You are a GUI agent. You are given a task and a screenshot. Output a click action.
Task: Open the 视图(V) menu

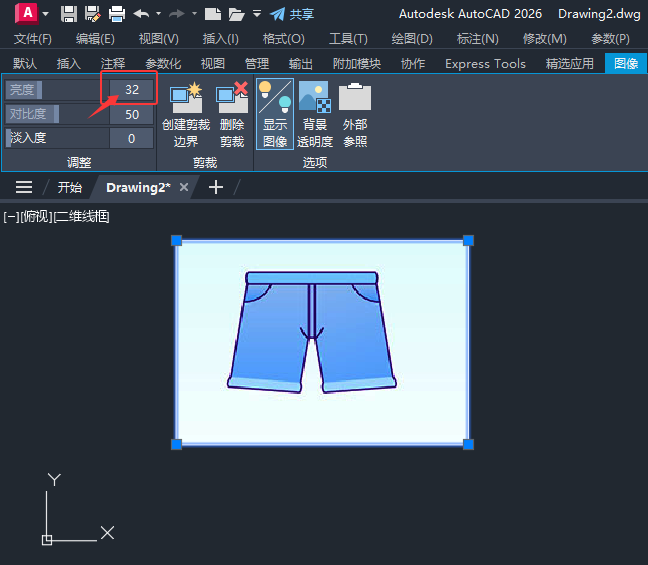click(159, 39)
